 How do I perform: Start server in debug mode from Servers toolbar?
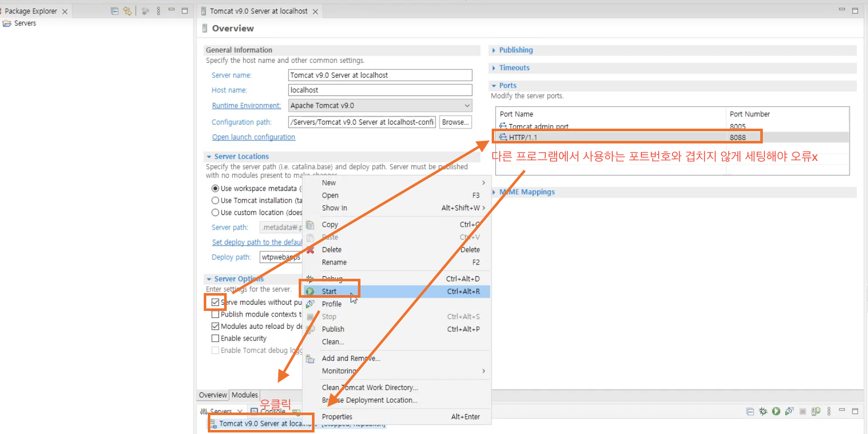tap(763, 412)
